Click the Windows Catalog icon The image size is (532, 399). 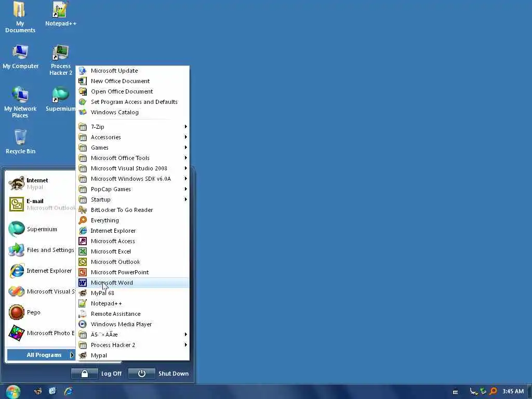[83, 112]
